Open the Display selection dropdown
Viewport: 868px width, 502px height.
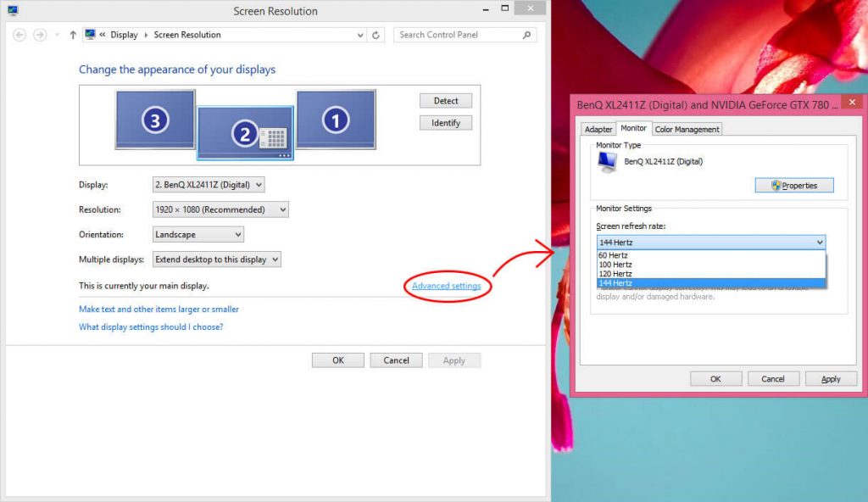(209, 184)
